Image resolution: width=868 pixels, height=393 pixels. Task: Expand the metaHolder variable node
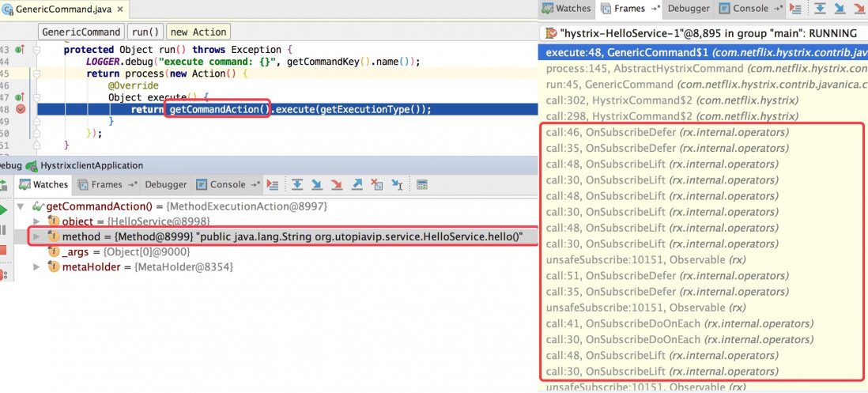(x=37, y=267)
